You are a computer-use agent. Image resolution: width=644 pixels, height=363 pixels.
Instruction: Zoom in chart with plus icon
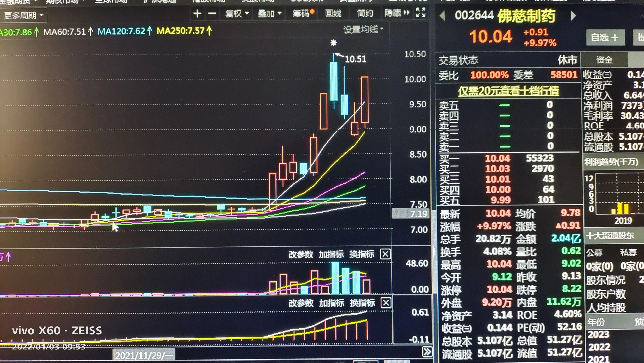click(x=197, y=14)
